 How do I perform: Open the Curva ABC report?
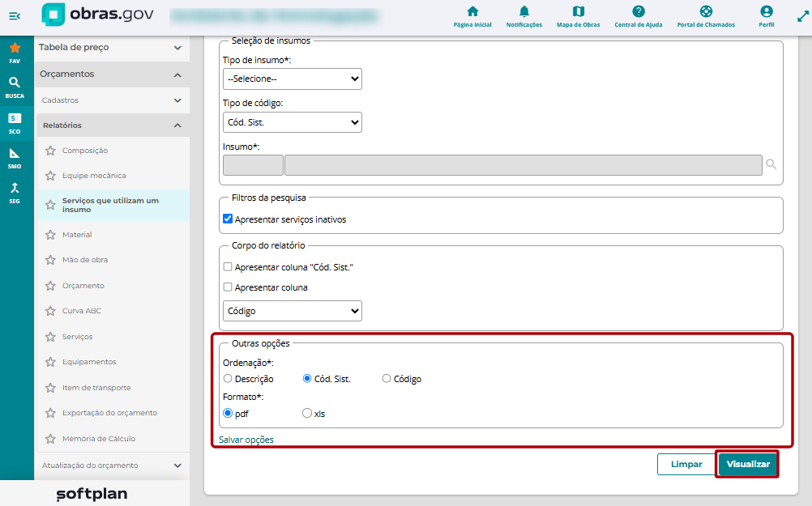pos(82,311)
